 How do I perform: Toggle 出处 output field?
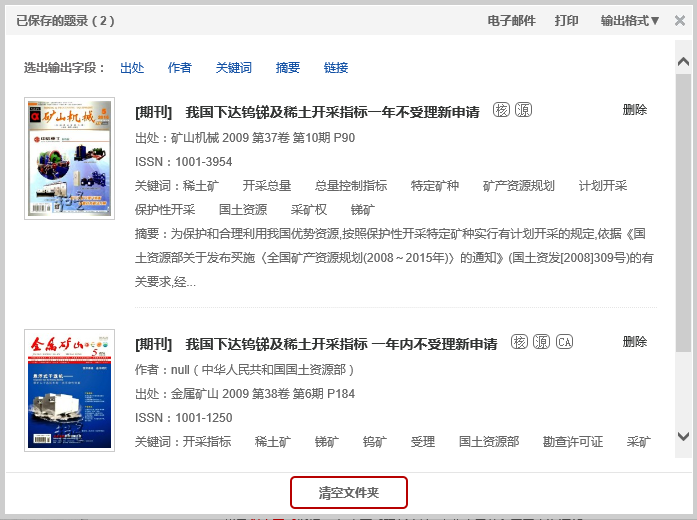(132, 68)
